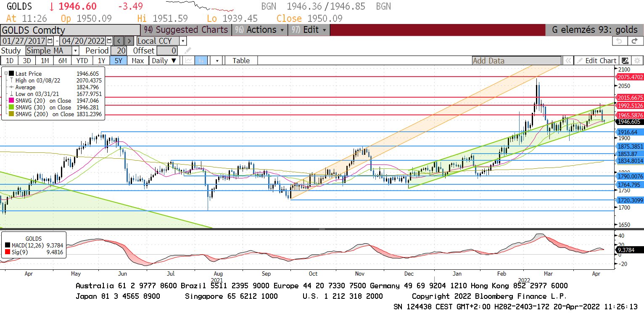Viewport: 644px width, 319px height.
Task: Select the 3D time range
Action: click(x=27, y=61)
